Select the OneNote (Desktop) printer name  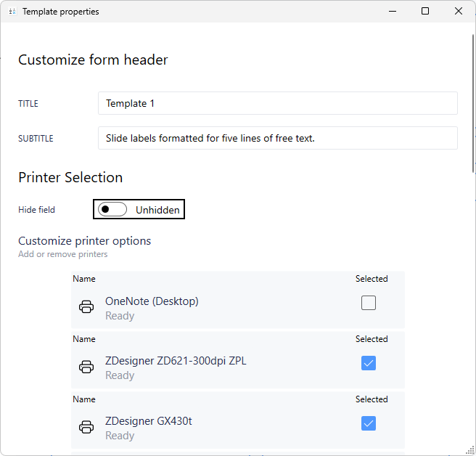(152, 301)
